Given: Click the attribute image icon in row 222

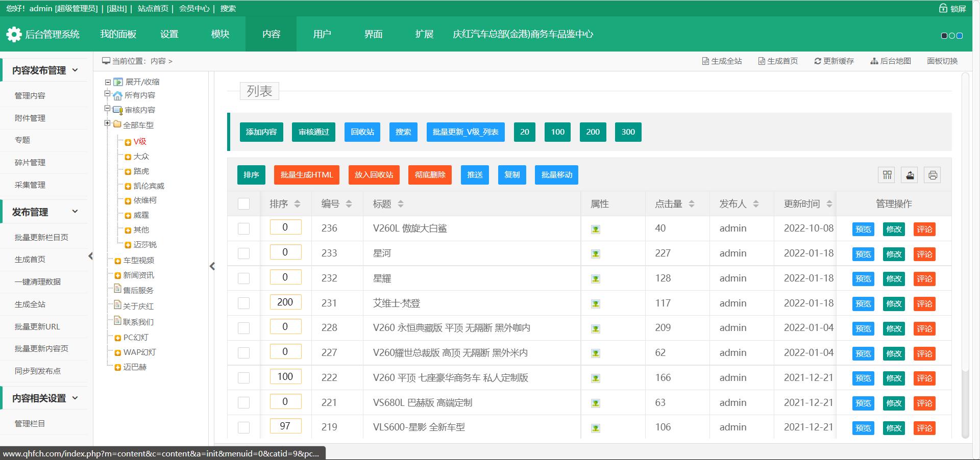Looking at the screenshot, I should [595, 378].
